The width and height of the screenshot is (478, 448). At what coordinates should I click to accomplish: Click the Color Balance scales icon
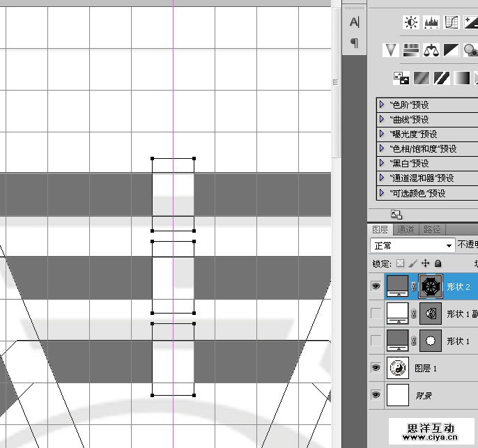[431, 49]
